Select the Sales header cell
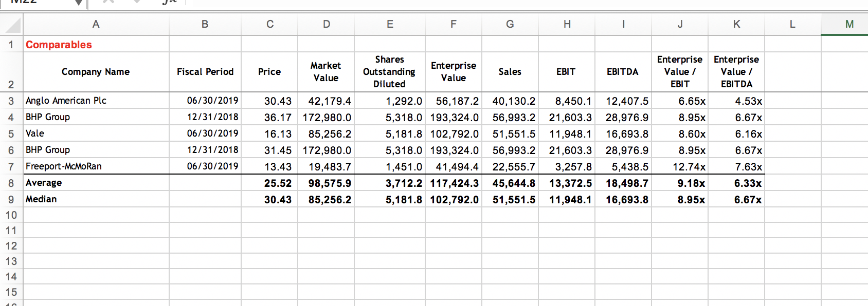The height and width of the screenshot is (306, 868). coord(510,72)
